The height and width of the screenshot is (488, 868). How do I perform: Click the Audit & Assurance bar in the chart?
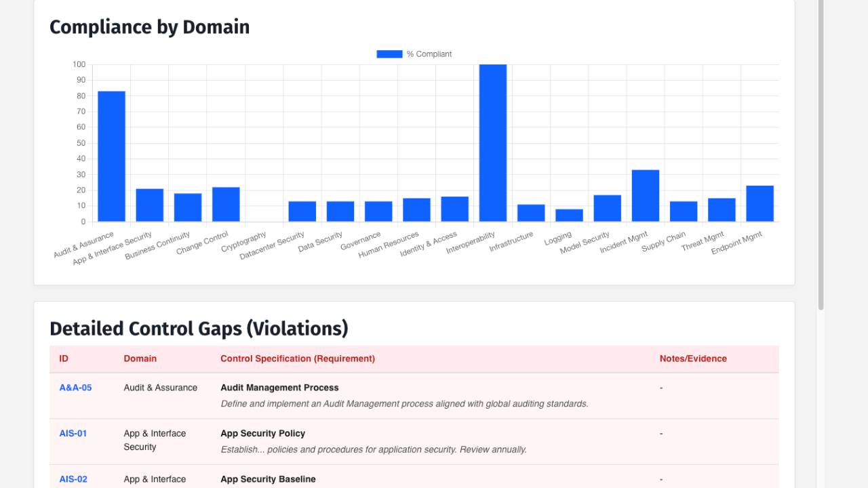click(111, 157)
